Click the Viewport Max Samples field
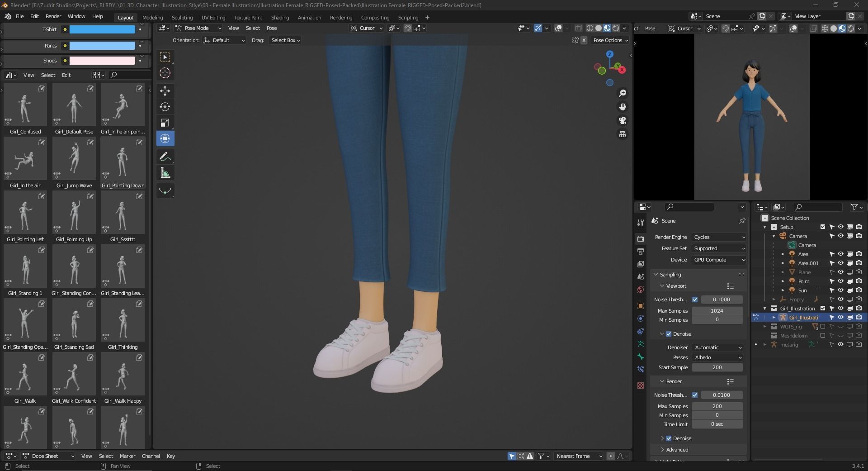Image resolution: width=868 pixels, height=471 pixels. [717, 311]
